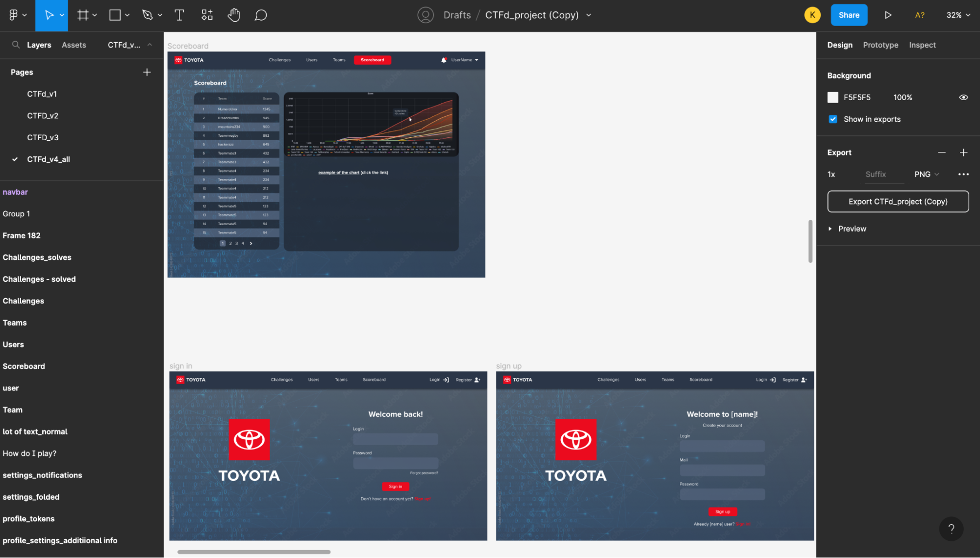Select the Move tool arrow
Image resolution: width=980 pixels, height=558 pixels.
[x=49, y=15]
